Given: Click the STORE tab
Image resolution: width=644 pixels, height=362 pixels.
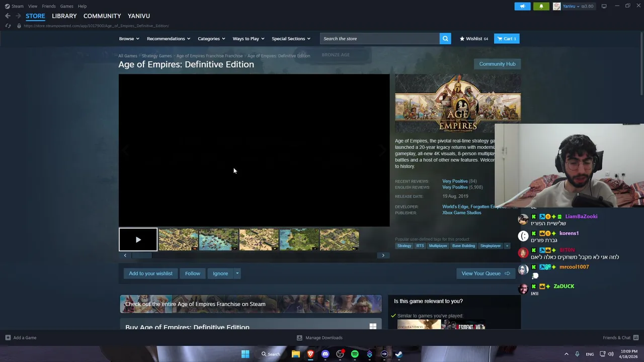Looking at the screenshot, I should point(35,16).
